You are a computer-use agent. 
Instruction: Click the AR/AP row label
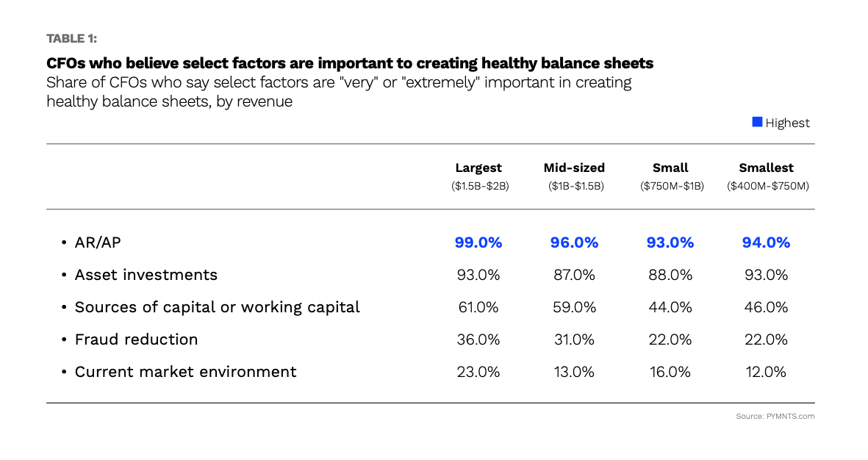[x=98, y=242]
